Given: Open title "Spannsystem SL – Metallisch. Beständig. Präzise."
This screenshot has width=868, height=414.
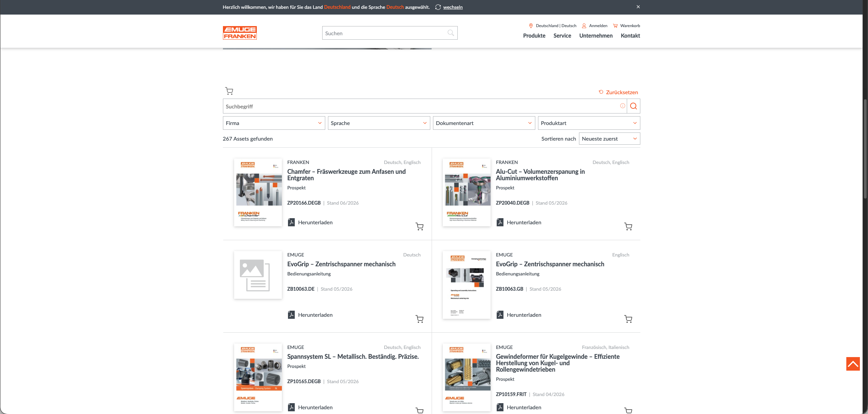Looking at the screenshot, I should 353,356.
